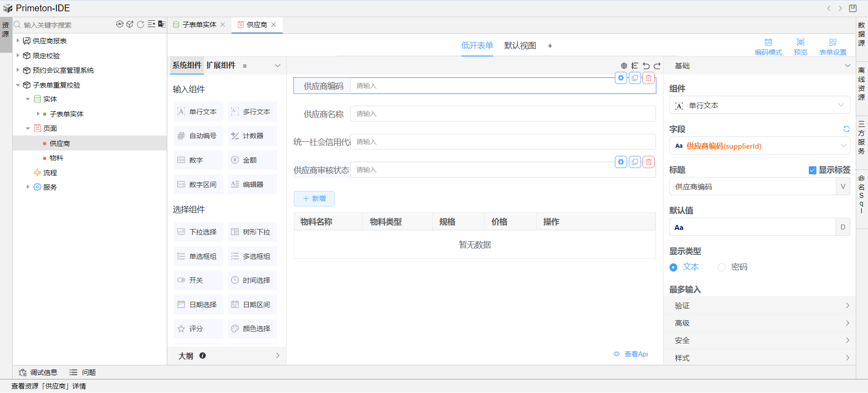The image size is (868, 393).
Task: Open 表单设置 form settings
Action: 833,47
